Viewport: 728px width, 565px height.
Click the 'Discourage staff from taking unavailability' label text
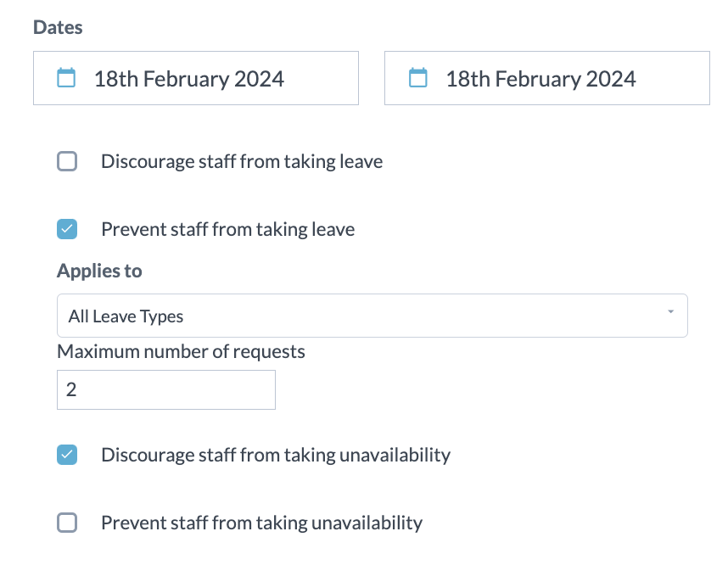point(275,455)
